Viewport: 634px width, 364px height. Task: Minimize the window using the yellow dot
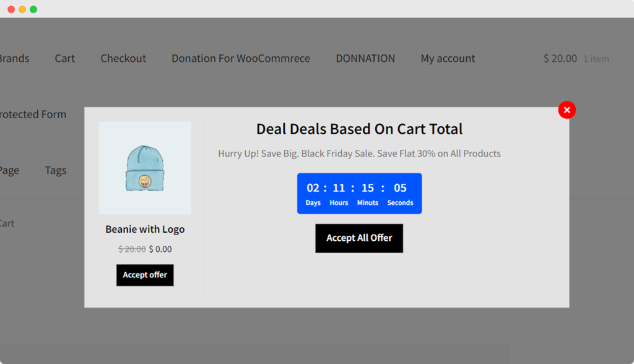[x=22, y=9]
